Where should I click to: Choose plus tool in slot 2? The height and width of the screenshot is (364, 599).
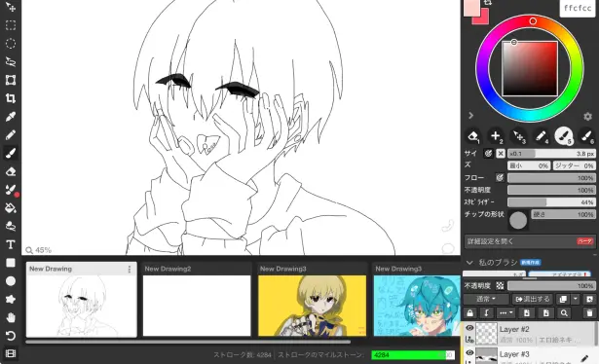click(496, 136)
